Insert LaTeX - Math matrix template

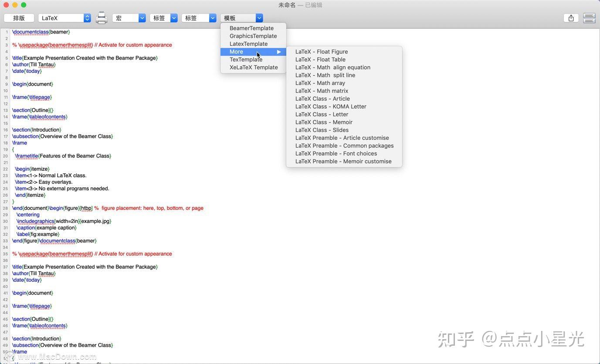[344, 91]
